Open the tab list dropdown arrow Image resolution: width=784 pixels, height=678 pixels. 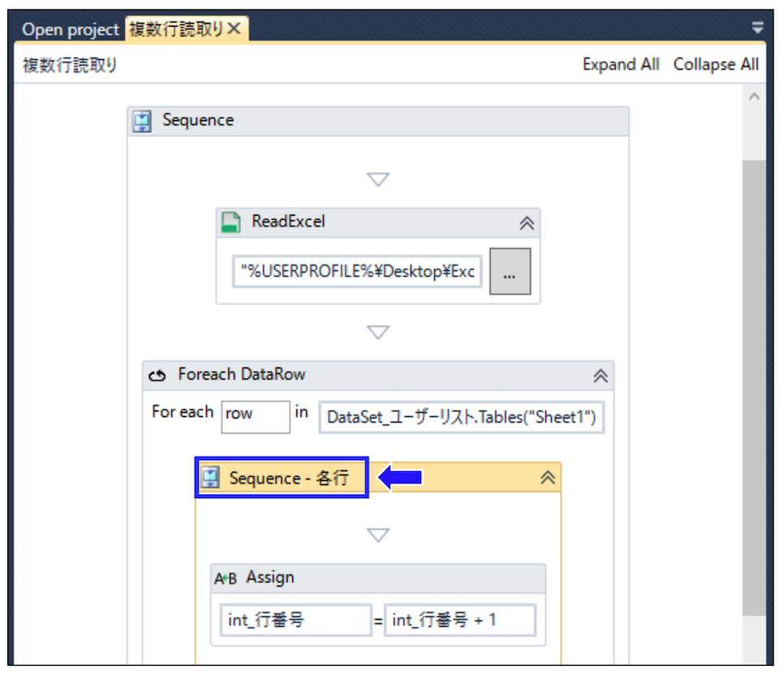pyautogui.click(x=757, y=28)
